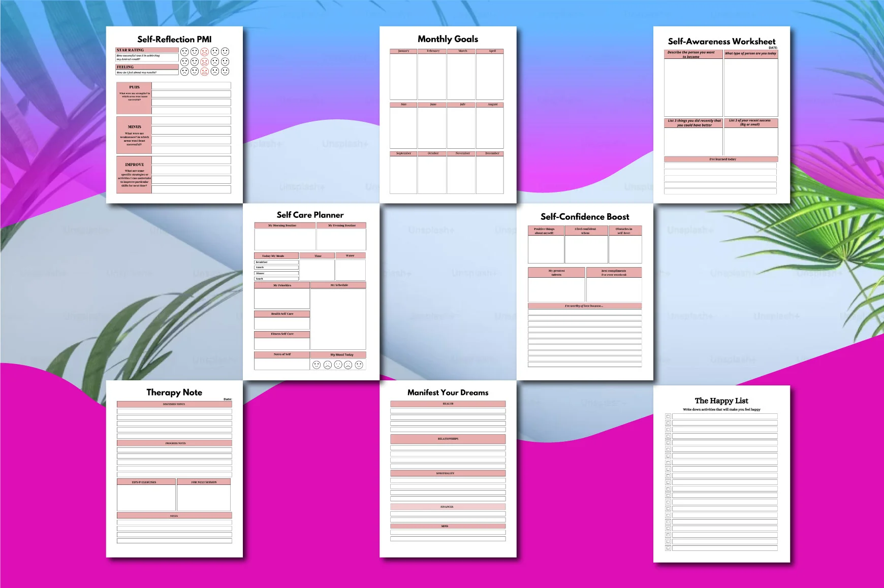Click the Breakfast field in Self Care Planner
The height and width of the screenshot is (588, 884).
(276, 263)
